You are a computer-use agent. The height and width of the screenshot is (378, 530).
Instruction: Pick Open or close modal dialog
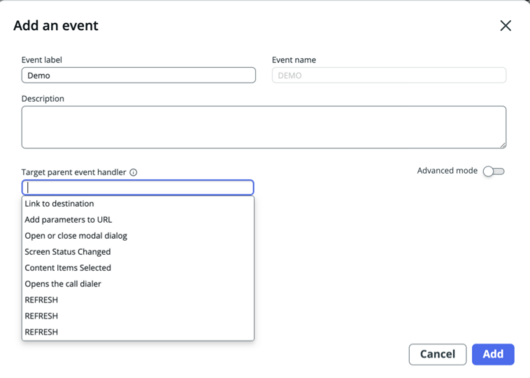pyautogui.click(x=138, y=236)
